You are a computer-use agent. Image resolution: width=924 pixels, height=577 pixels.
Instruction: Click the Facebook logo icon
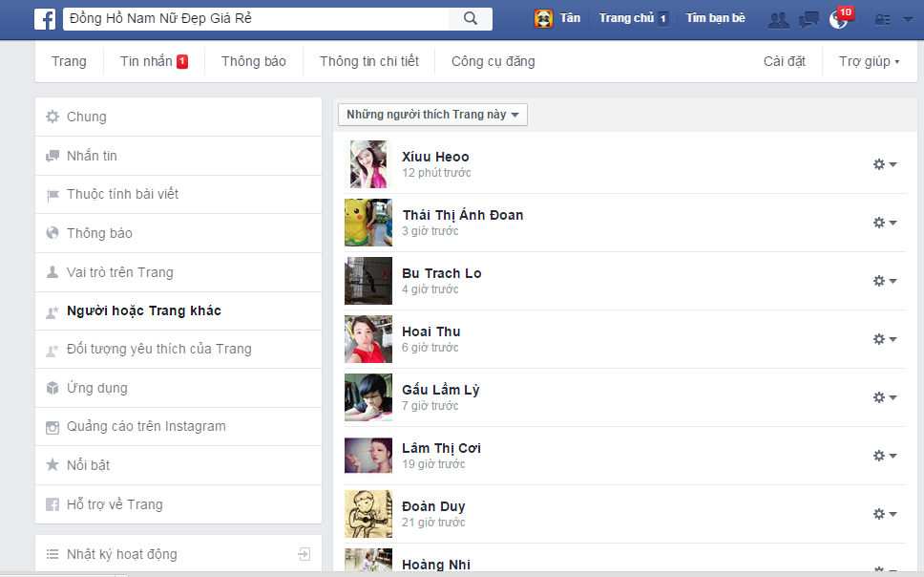pos(45,19)
